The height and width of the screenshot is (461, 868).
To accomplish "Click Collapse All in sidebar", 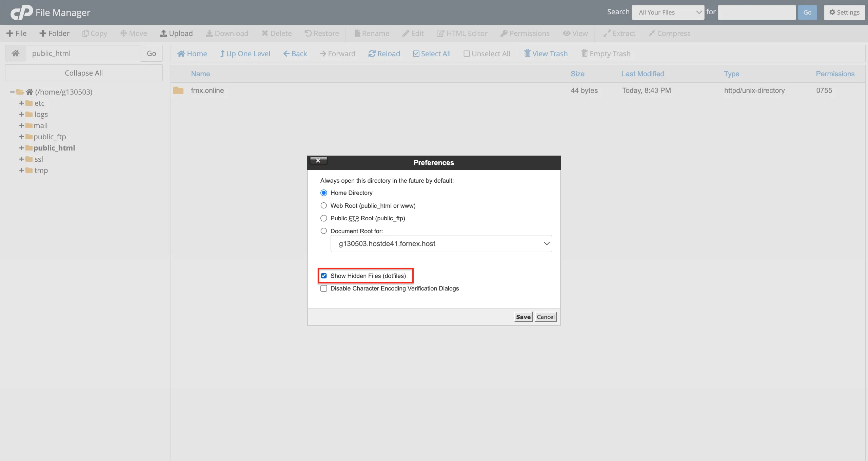I will point(84,73).
